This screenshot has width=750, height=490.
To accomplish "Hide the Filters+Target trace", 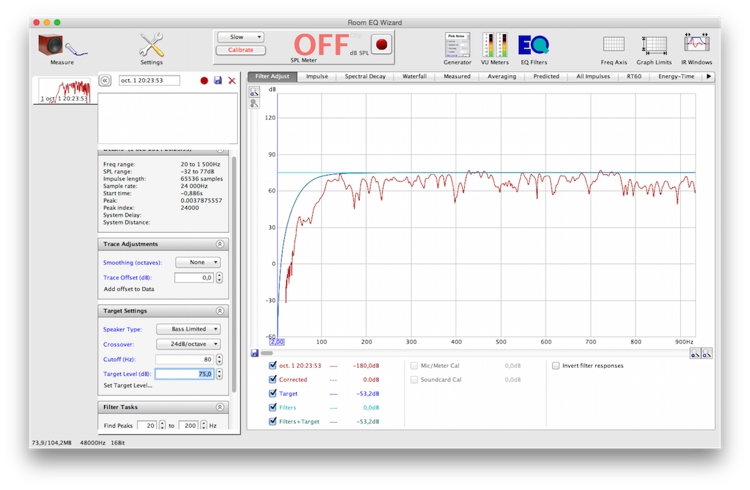I will [x=273, y=421].
